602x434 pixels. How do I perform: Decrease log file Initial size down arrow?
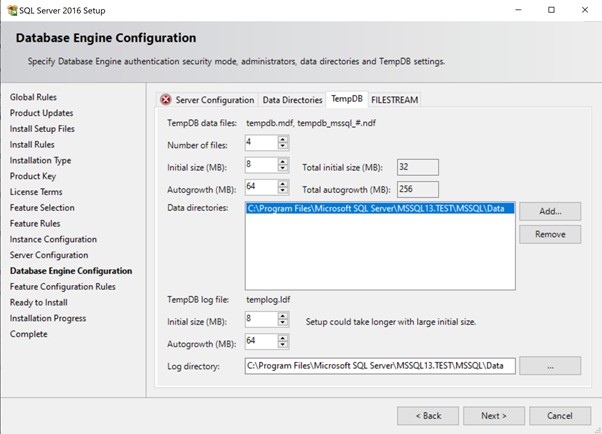click(283, 323)
